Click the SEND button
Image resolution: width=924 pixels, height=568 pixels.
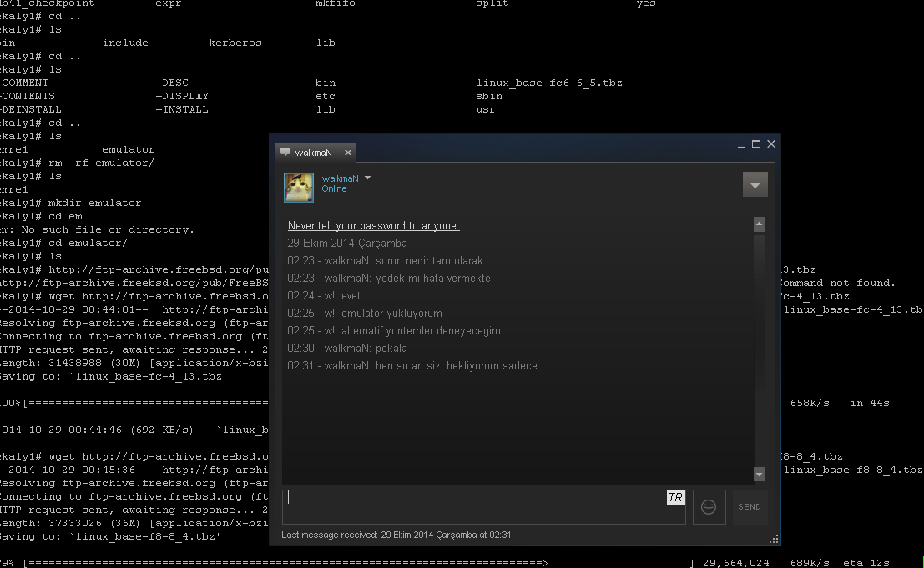750,507
